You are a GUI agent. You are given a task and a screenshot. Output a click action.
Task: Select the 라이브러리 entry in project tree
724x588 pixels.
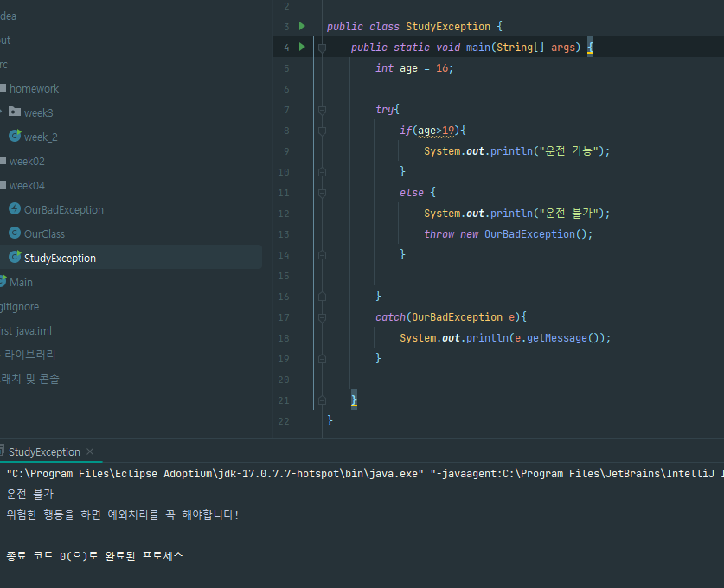(29, 355)
